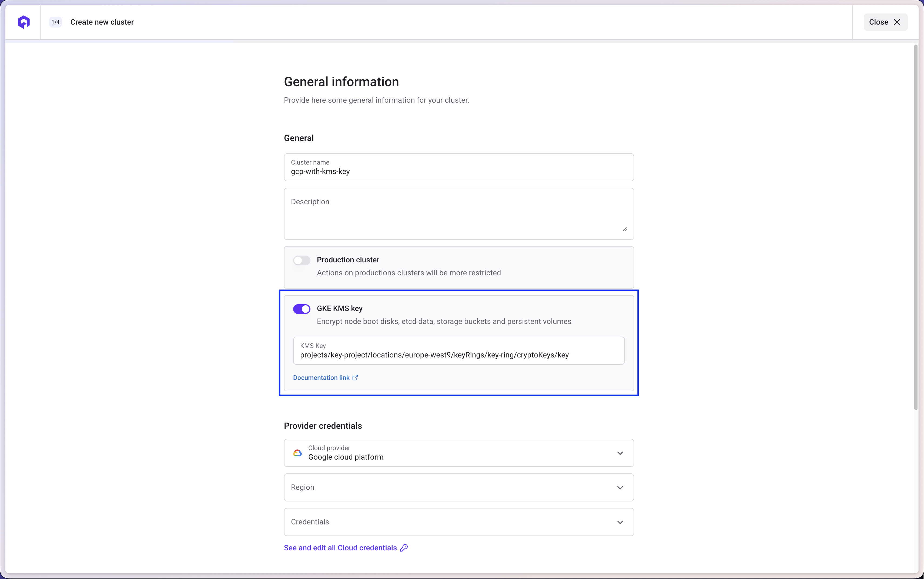
Task: Click the Google Cloud logo icon
Action: 297,453
